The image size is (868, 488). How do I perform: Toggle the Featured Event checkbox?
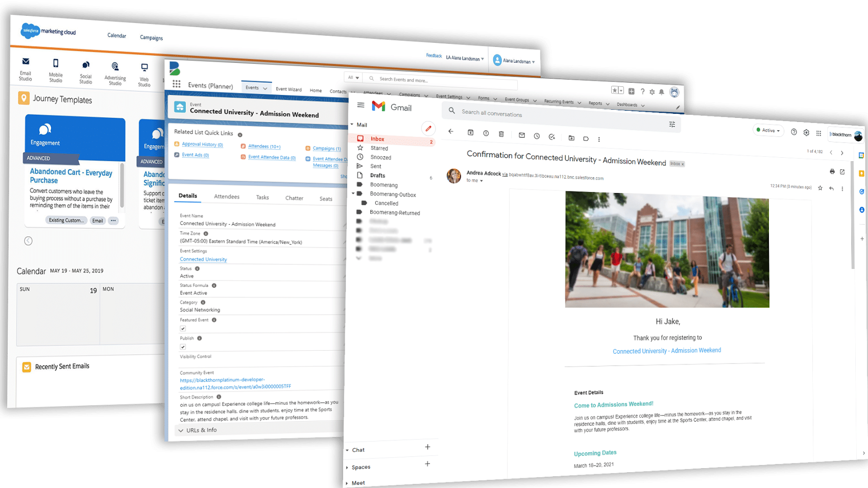click(183, 328)
